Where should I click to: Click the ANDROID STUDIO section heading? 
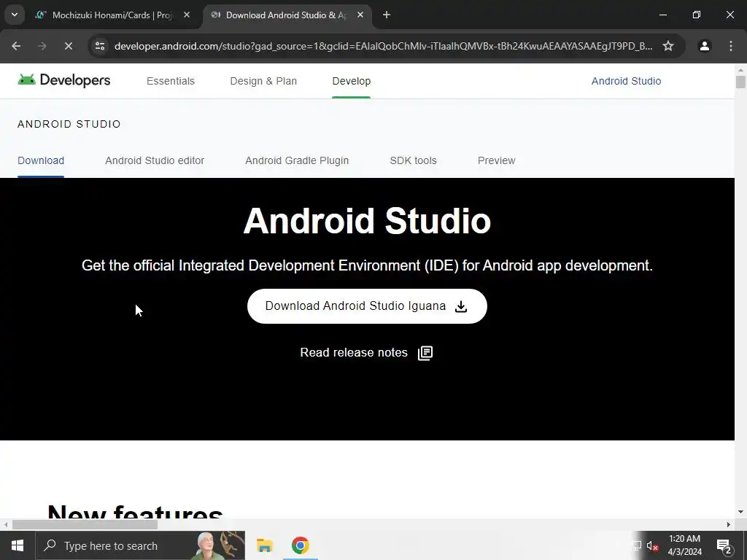click(x=69, y=124)
